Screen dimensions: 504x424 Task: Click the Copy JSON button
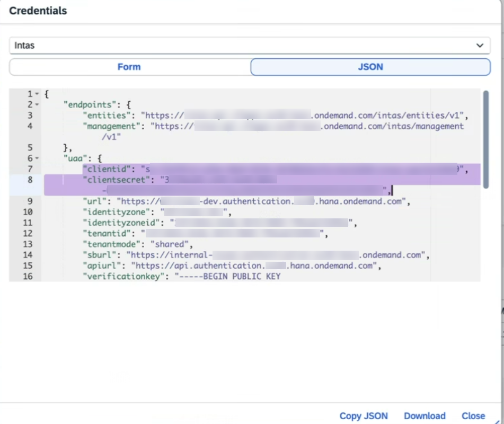pos(364,416)
